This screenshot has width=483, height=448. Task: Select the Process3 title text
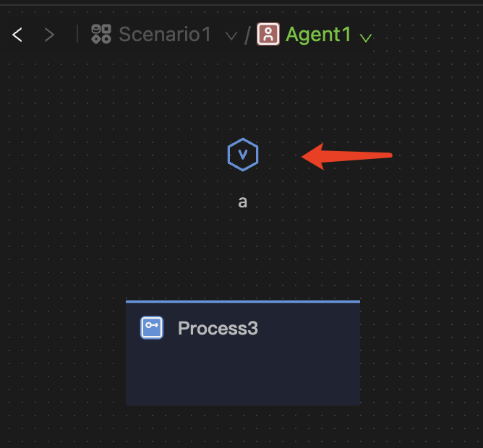coord(218,329)
